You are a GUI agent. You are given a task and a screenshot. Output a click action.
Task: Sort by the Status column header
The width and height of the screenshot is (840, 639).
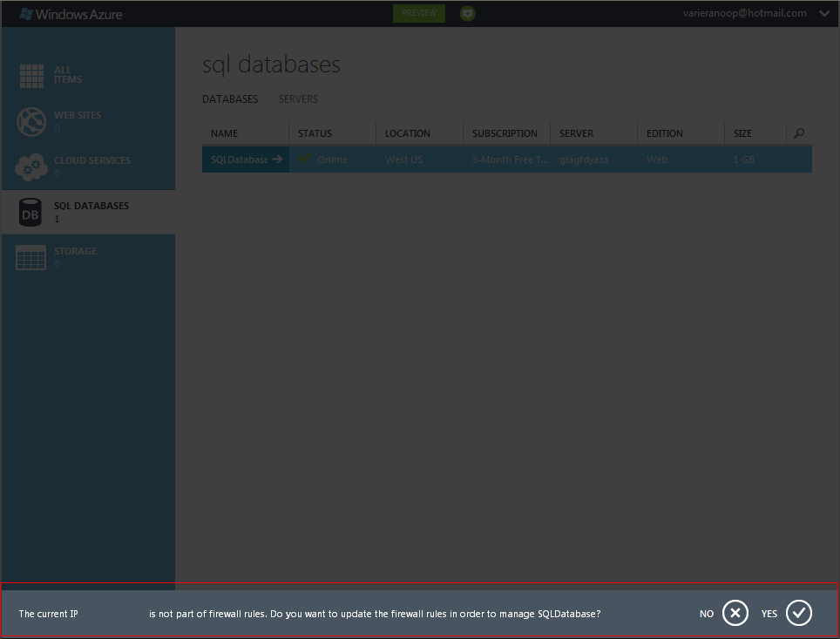coord(315,133)
